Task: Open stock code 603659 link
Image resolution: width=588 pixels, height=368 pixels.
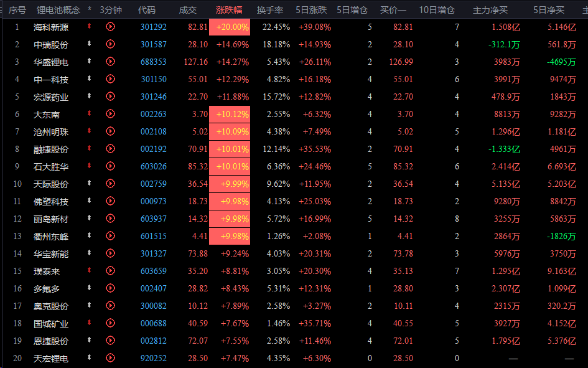Action: click(154, 271)
